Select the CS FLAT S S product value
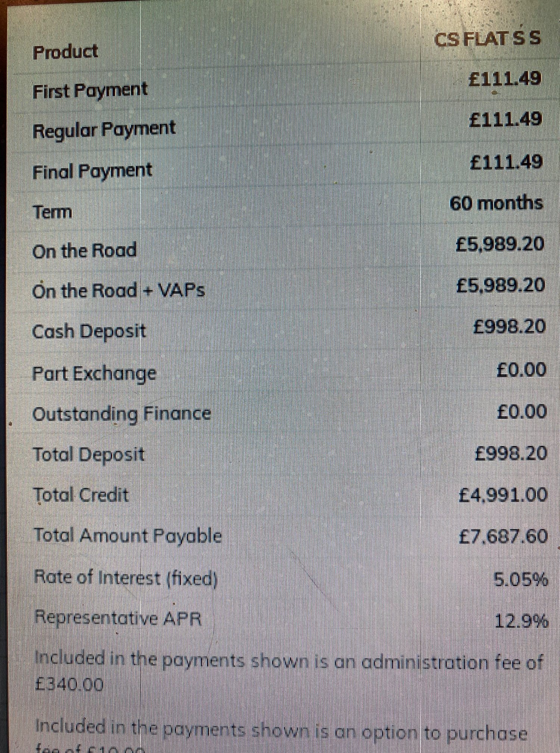 [x=488, y=38]
